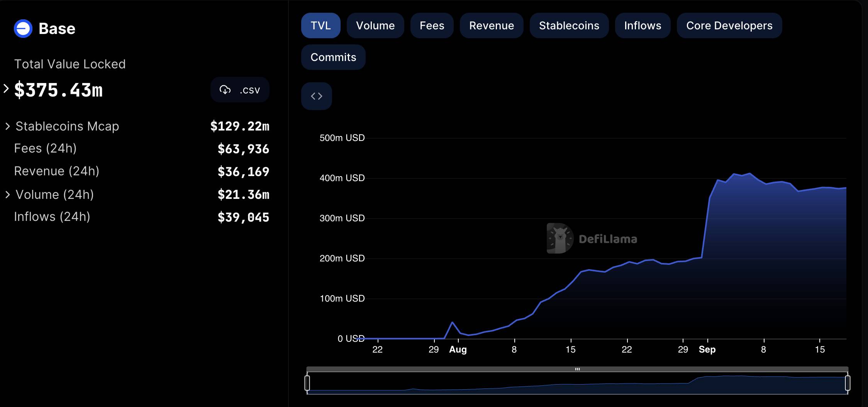Screen dimensions: 868x407
Task: Click the Base chain logo icon
Action: tap(23, 29)
